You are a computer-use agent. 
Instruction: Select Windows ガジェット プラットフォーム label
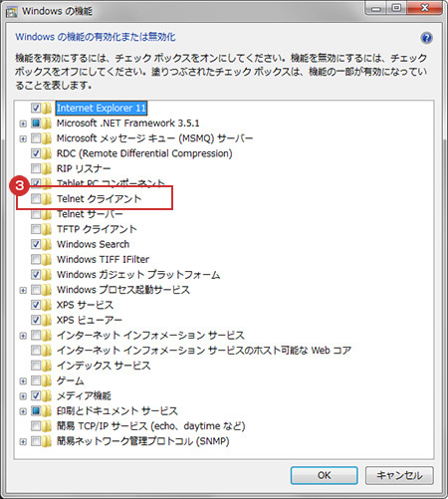138,275
